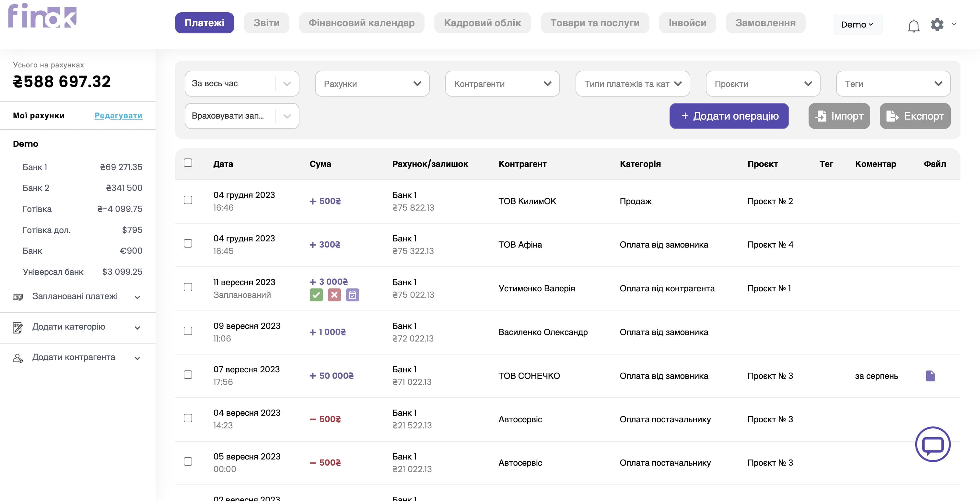Confirm planned payment with green checkmark
The width and height of the screenshot is (980, 501).
pyautogui.click(x=316, y=295)
